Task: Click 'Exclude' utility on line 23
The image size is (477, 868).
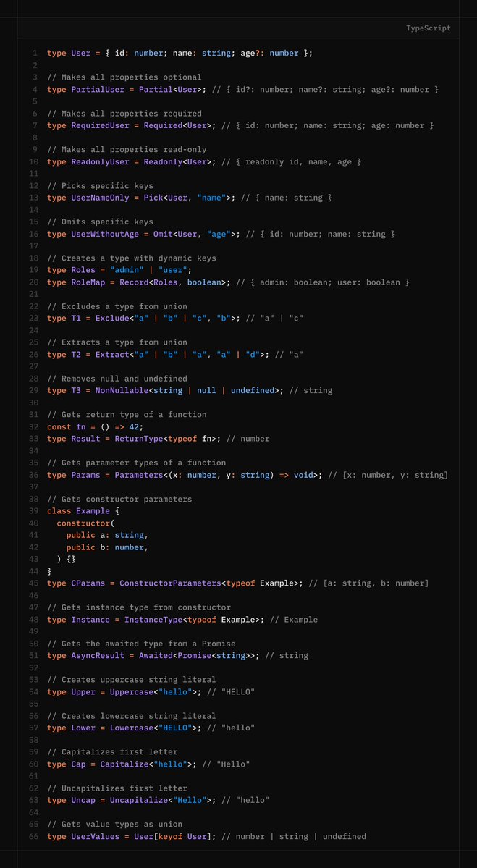Action: tap(112, 319)
